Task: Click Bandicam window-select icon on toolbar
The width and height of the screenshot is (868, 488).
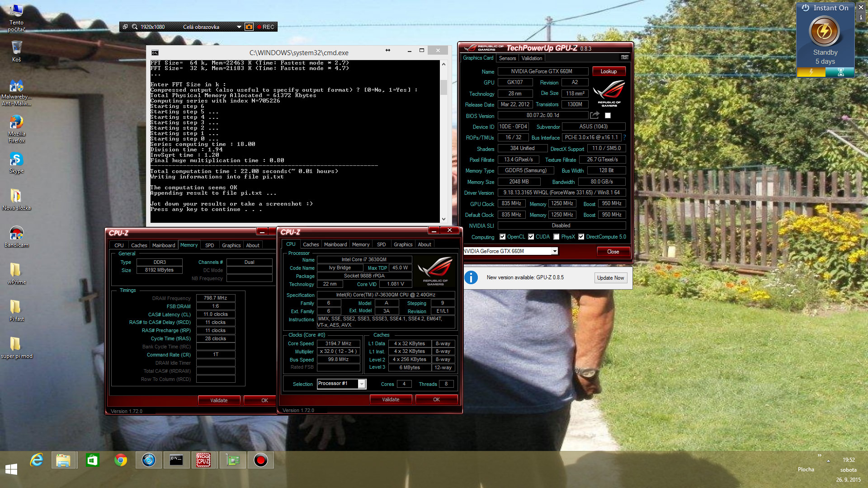Action: point(125,27)
